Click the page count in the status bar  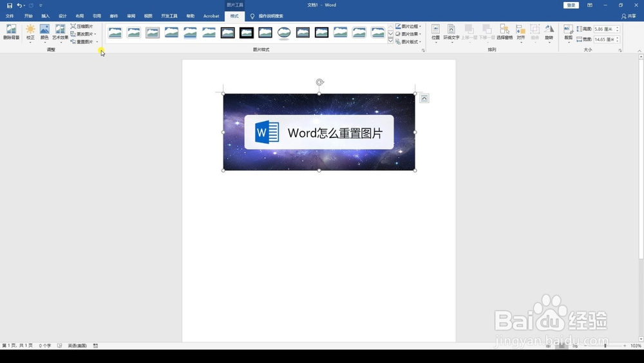coord(17,346)
